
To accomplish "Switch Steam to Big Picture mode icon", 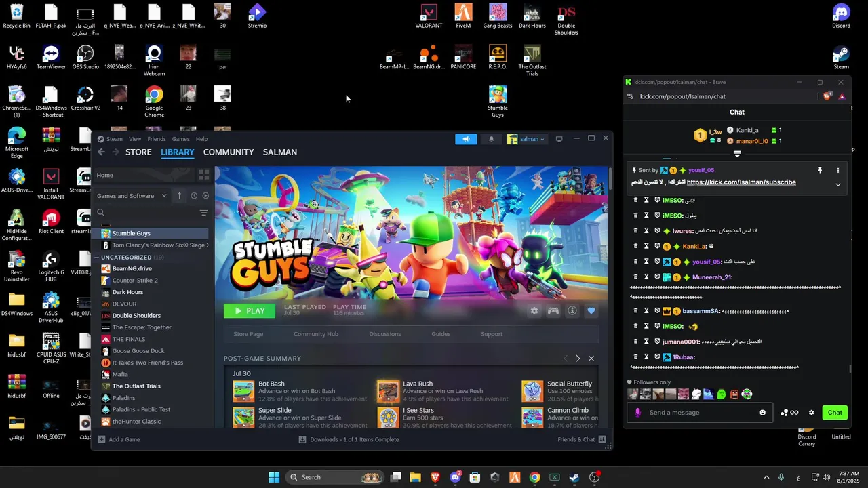I will (x=559, y=139).
